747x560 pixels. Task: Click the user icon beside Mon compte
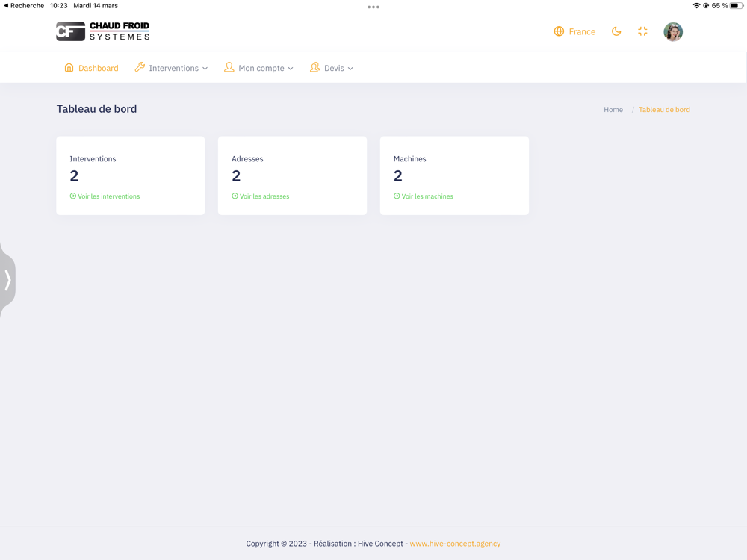click(229, 68)
